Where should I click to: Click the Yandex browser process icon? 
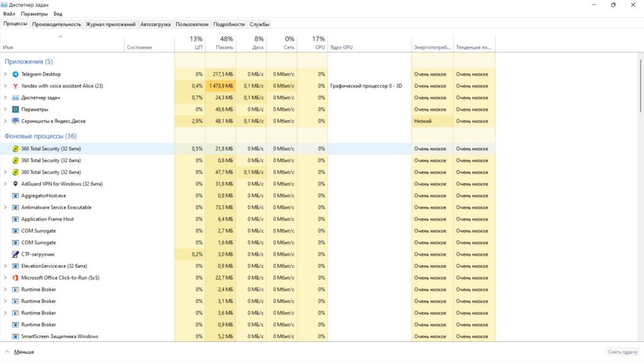(x=15, y=86)
